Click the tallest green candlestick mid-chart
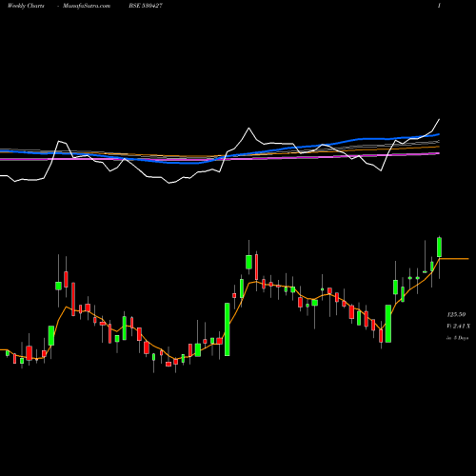 228,329
